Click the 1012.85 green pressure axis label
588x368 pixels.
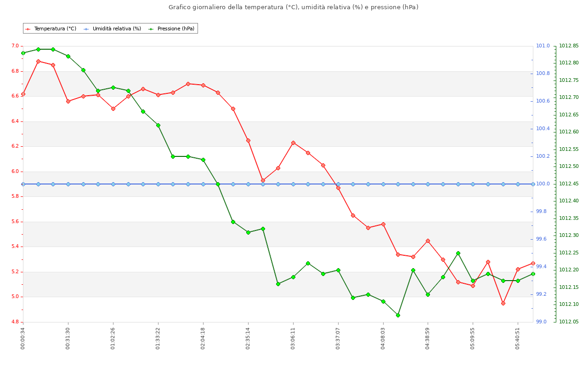point(569,46)
